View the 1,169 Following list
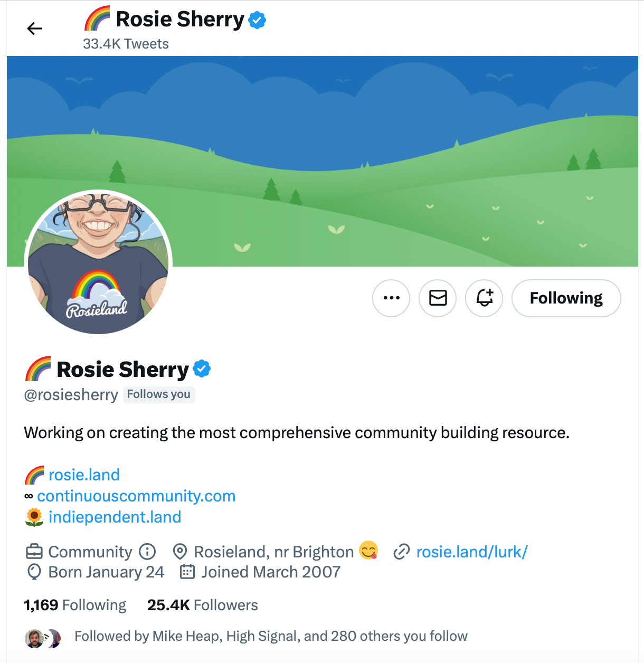 tap(75, 605)
